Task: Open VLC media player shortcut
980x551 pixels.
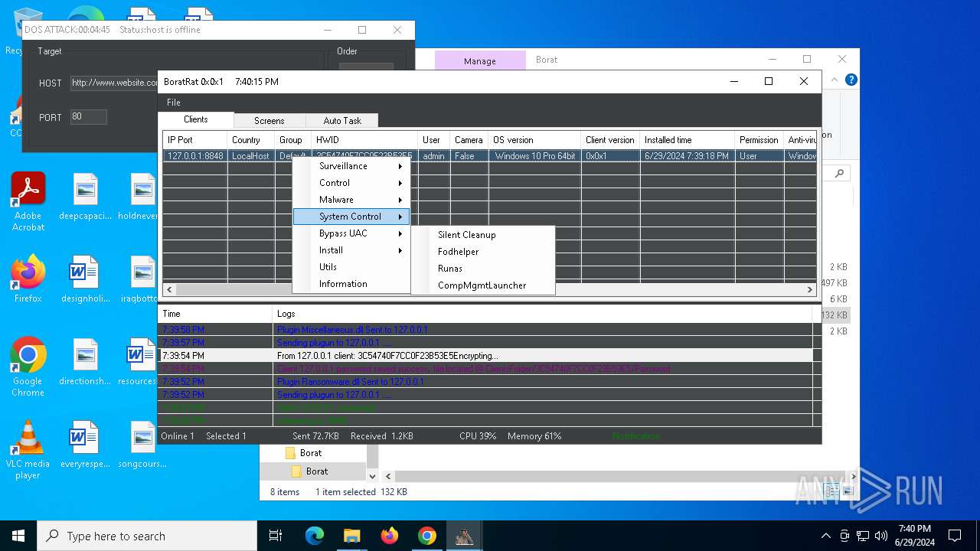Action: (28, 450)
